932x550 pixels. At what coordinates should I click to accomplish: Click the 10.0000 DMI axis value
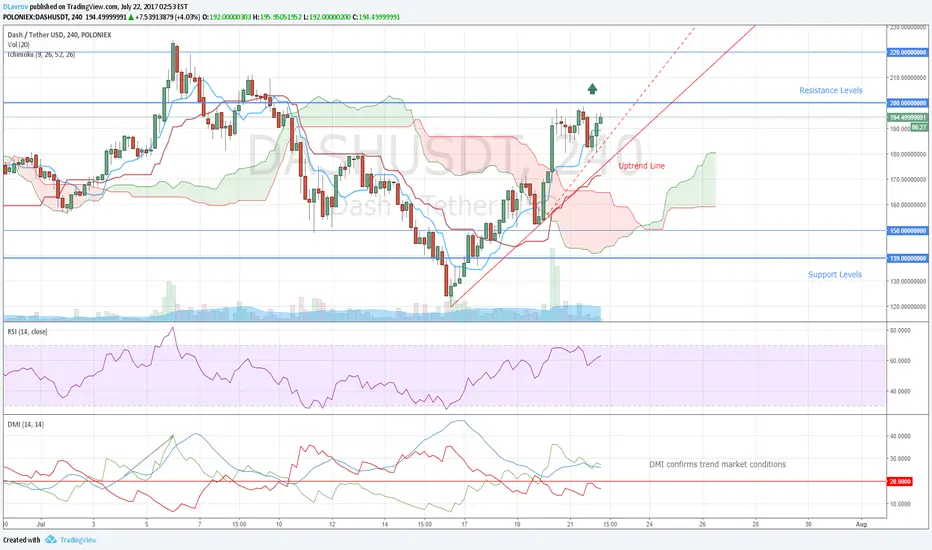coord(900,504)
